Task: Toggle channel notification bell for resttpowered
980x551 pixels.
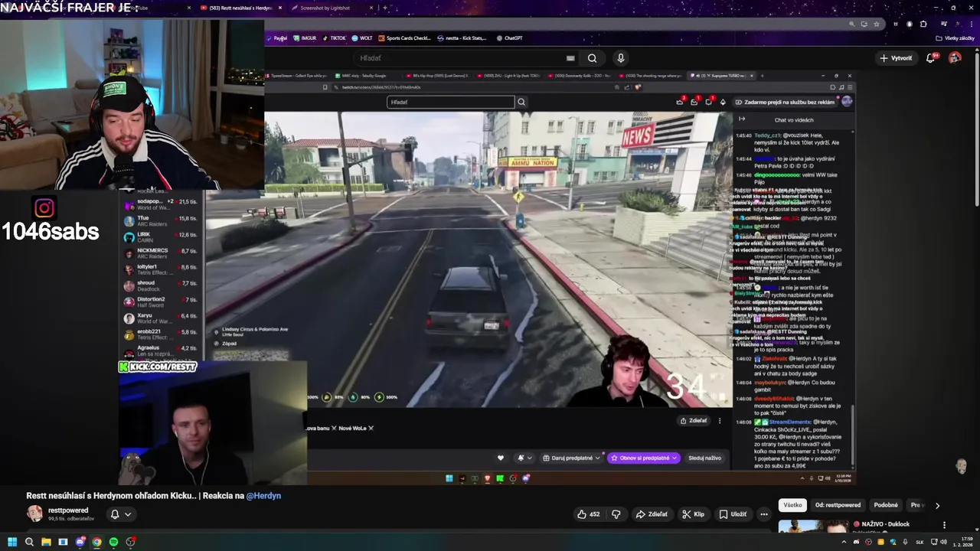Action: [115, 514]
